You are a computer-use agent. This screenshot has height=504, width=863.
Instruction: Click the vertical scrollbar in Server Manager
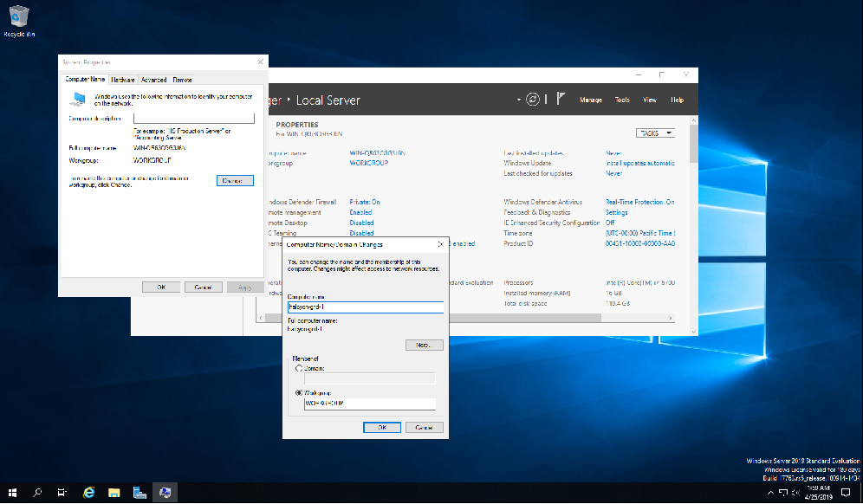pos(693,143)
